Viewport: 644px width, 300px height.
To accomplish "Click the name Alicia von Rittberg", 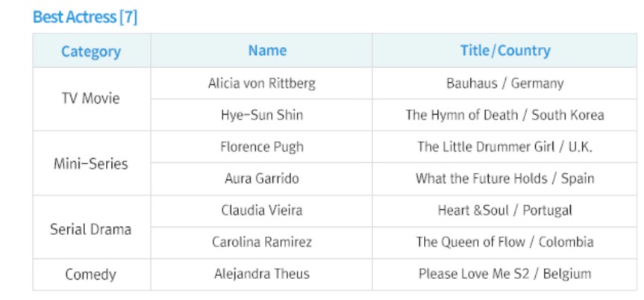I will click(261, 84).
